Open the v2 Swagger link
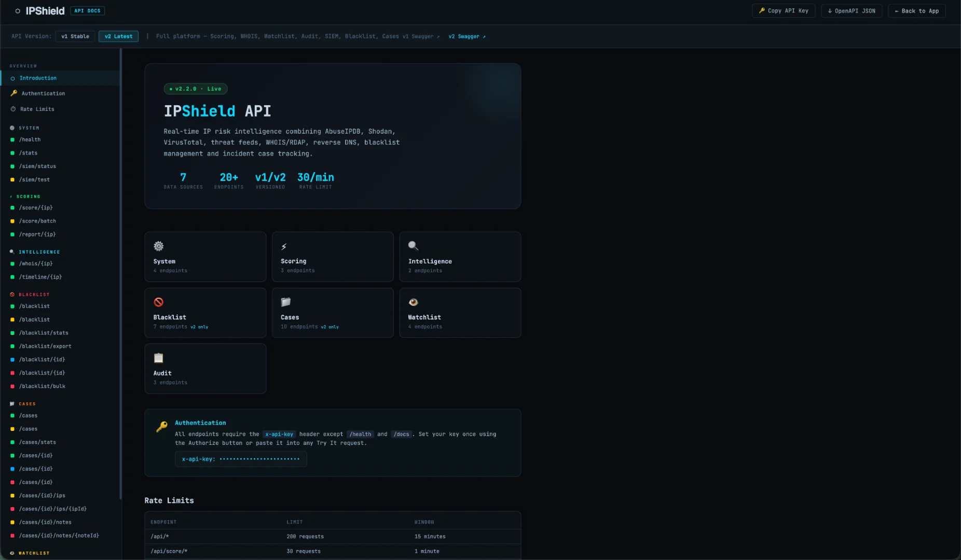The width and height of the screenshot is (961, 560). click(467, 36)
